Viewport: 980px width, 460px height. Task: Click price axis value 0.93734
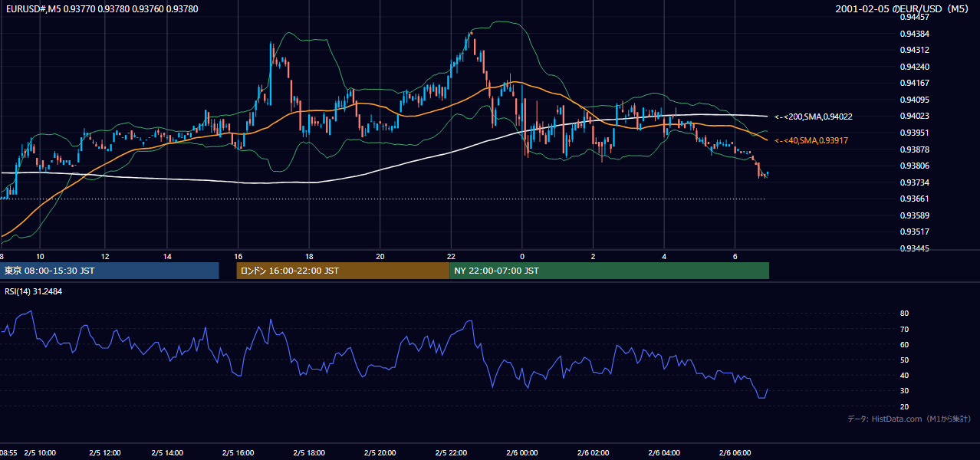pos(916,182)
